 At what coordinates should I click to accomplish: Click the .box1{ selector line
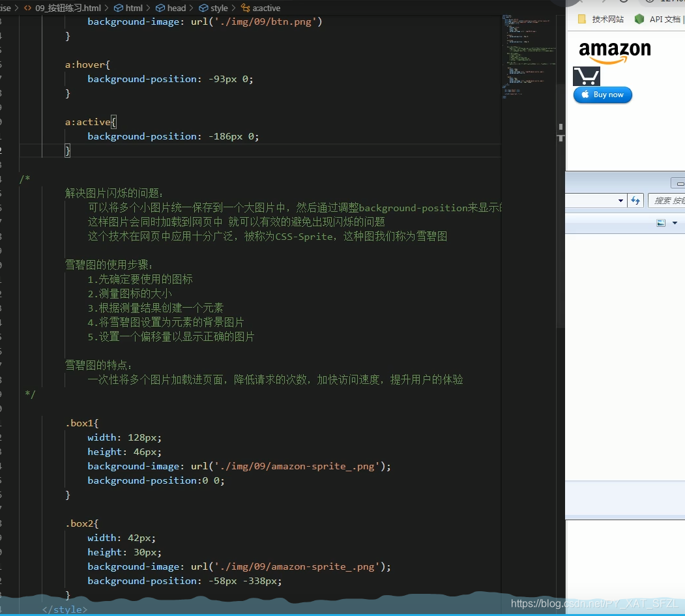[81, 423]
